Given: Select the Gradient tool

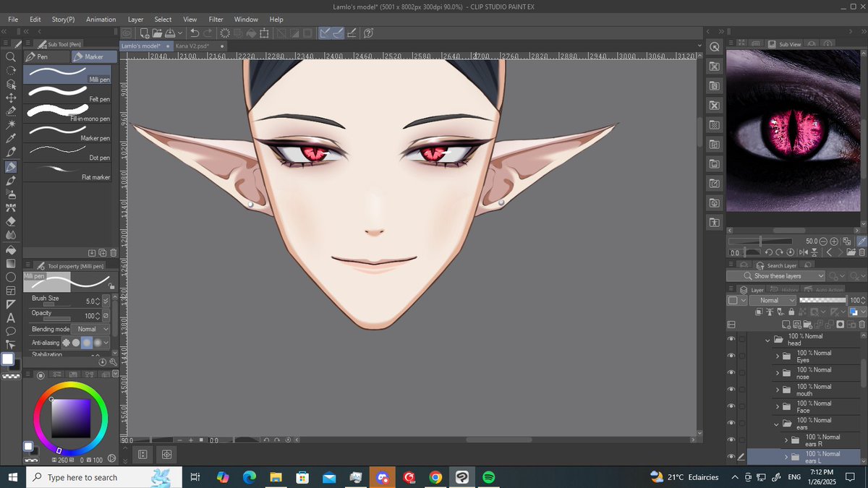Looking at the screenshot, I should click(10, 263).
